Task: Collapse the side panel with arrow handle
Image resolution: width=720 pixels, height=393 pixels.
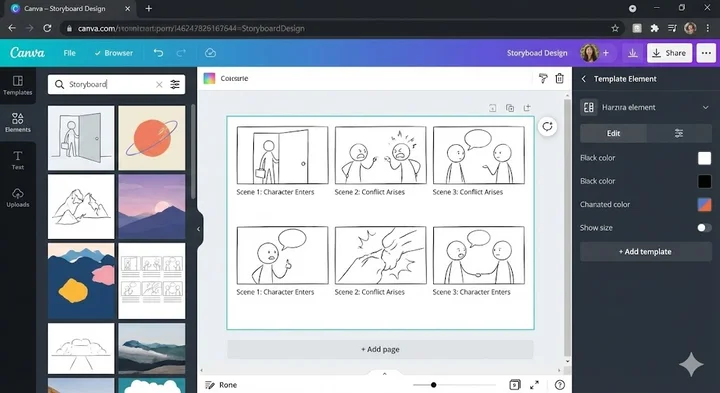Action: pyautogui.click(x=198, y=229)
